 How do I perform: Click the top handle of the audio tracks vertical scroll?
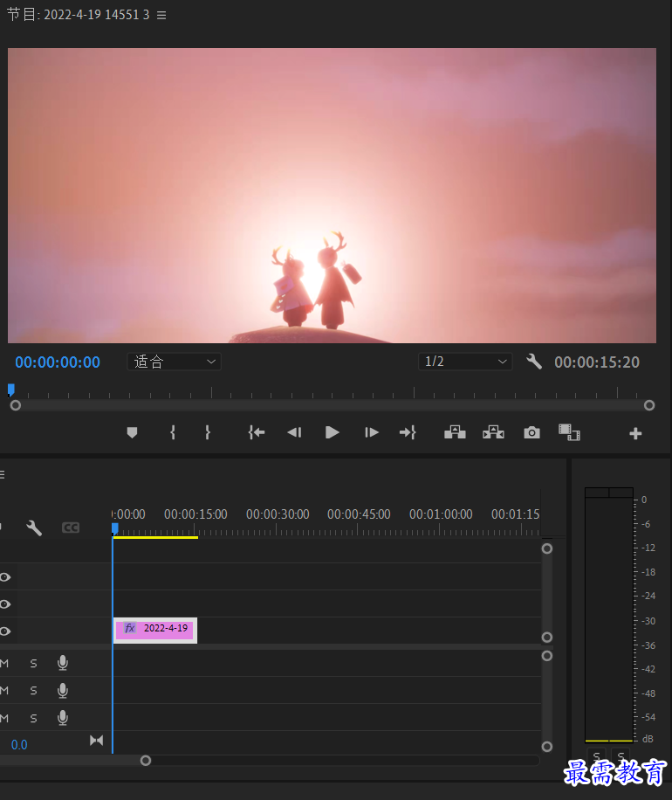tap(547, 656)
